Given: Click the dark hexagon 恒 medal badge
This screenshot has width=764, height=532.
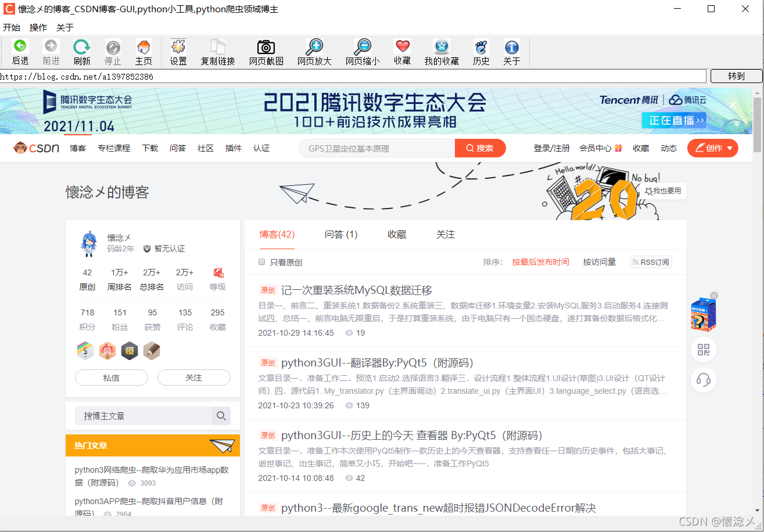Looking at the screenshot, I should point(130,350).
